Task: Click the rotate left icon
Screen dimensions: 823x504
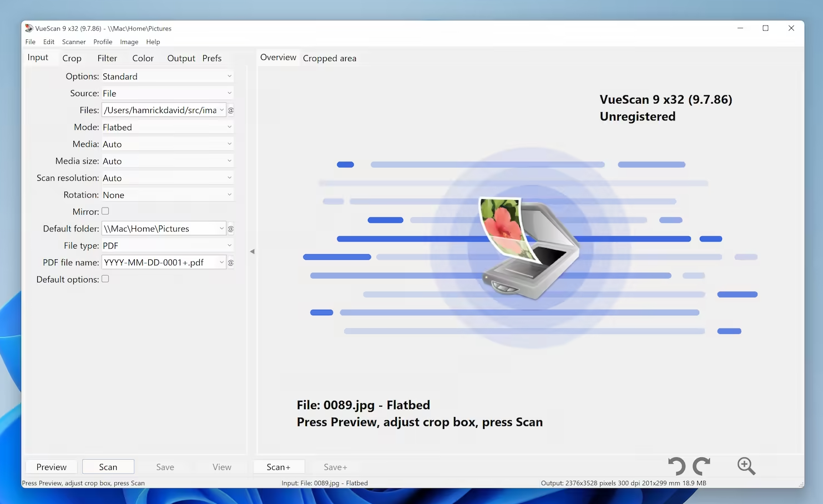Action: click(x=676, y=466)
